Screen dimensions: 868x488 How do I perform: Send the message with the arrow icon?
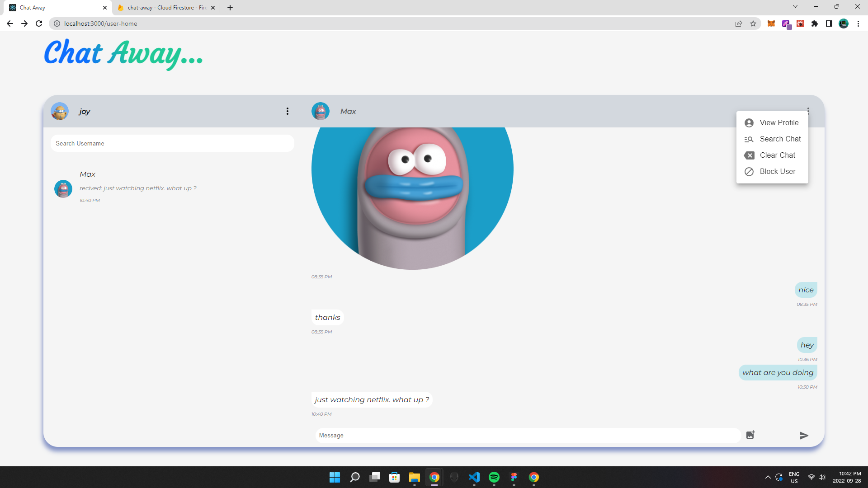click(x=804, y=435)
